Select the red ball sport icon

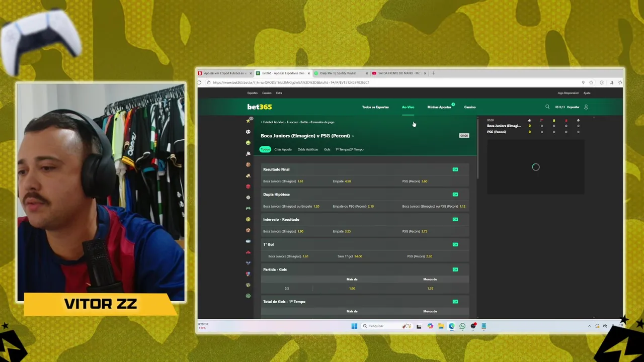pyautogui.click(x=248, y=187)
